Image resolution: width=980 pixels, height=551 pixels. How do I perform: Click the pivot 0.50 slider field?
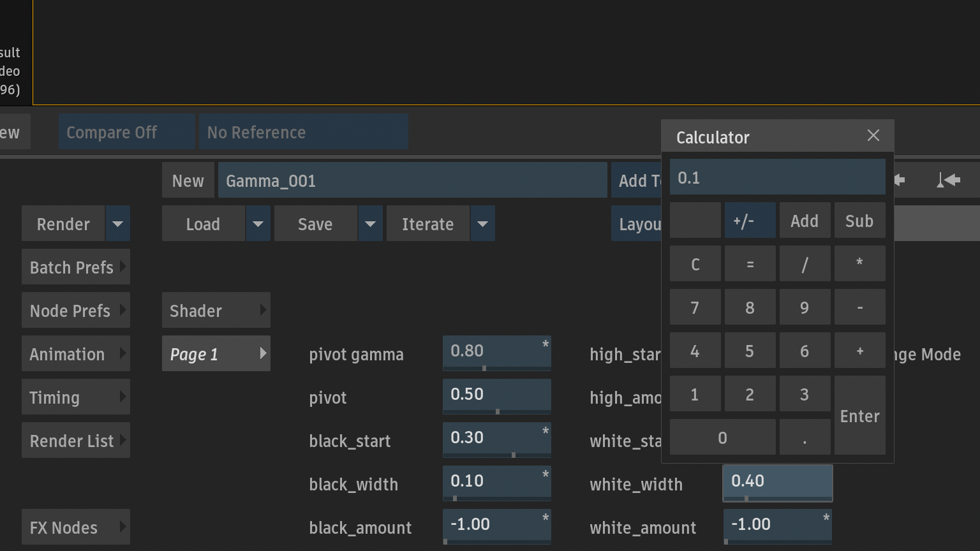497,397
